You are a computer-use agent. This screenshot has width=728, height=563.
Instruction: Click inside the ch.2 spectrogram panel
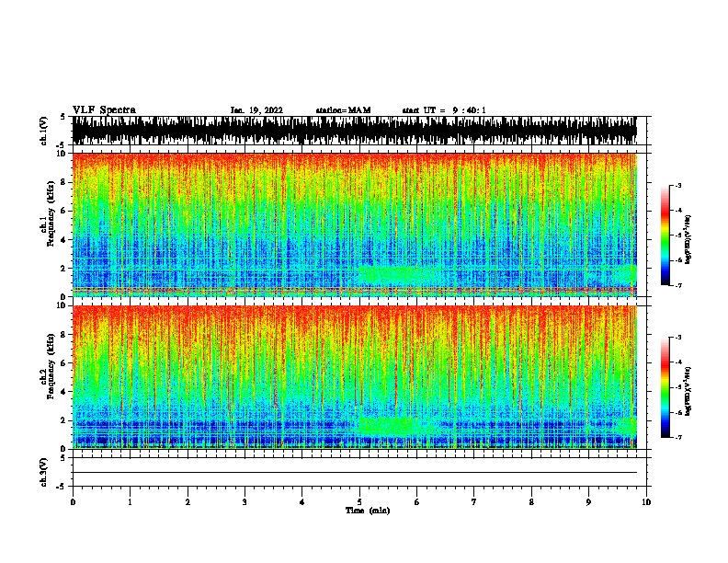click(355, 377)
